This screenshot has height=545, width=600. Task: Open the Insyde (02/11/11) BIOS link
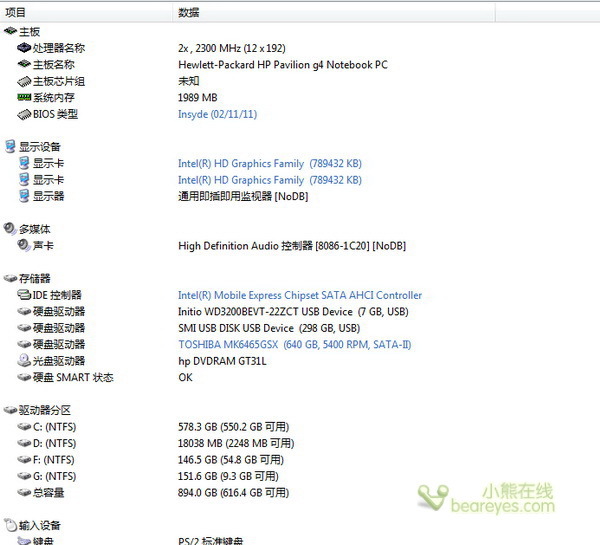click(217, 114)
